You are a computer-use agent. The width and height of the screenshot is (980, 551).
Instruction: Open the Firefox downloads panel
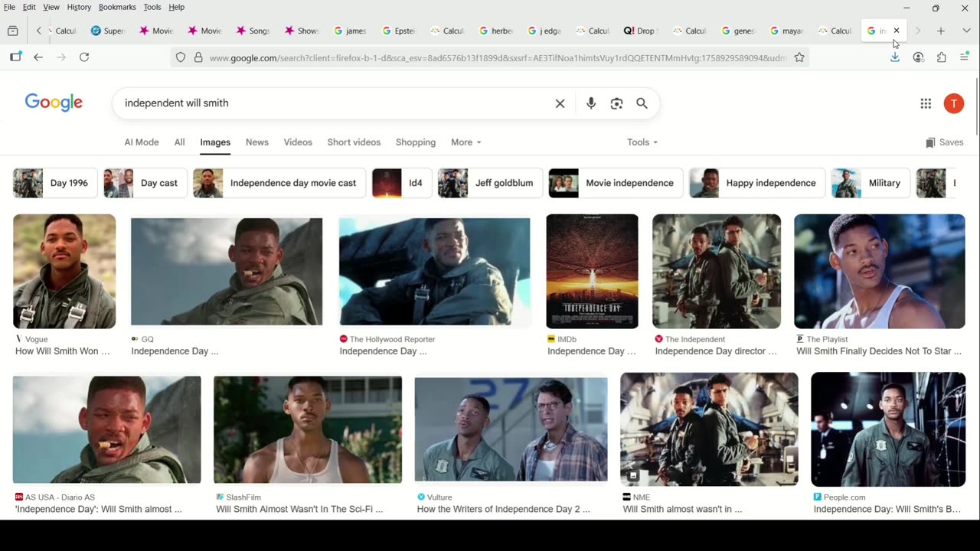click(x=894, y=57)
